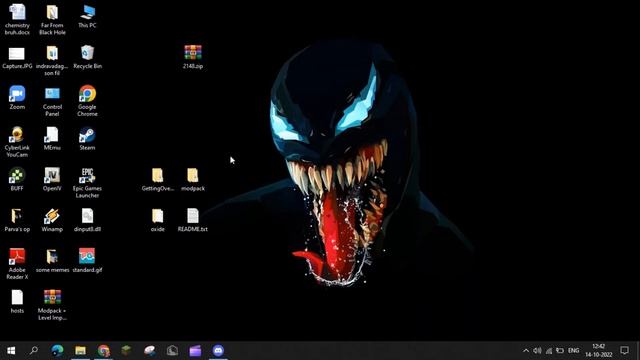Select the Google Chrome desktop shortcut

pyautogui.click(x=87, y=94)
